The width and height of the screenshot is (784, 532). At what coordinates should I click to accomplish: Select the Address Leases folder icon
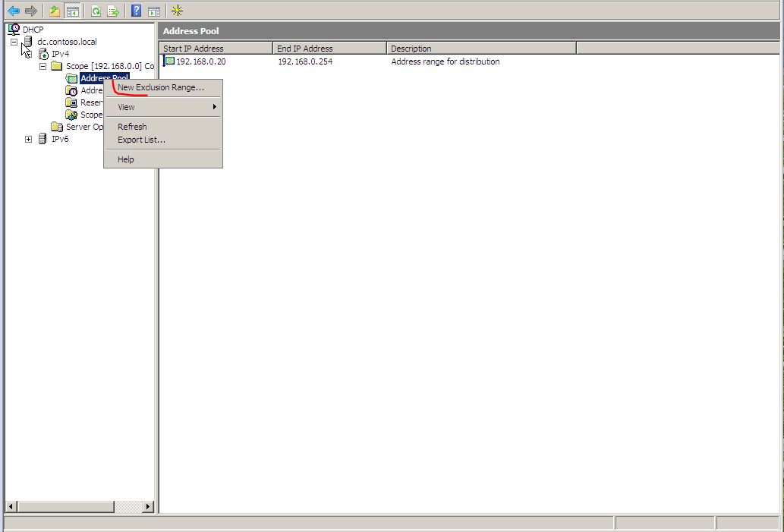pos(71,90)
